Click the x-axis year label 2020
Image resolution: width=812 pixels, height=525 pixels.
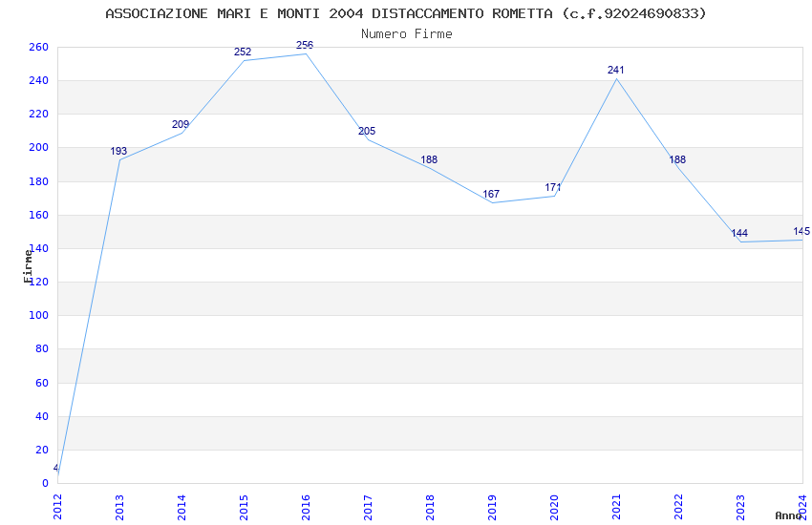(555, 507)
